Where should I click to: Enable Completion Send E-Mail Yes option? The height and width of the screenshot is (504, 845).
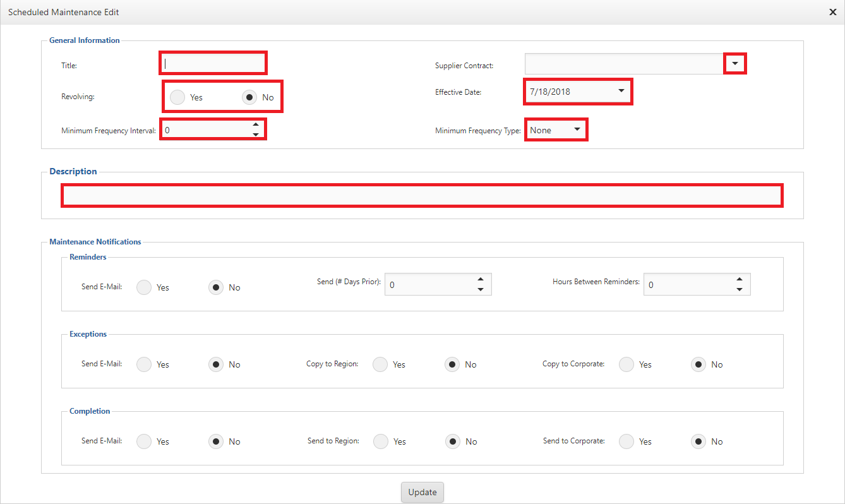pyautogui.click(x=145, y=441)
